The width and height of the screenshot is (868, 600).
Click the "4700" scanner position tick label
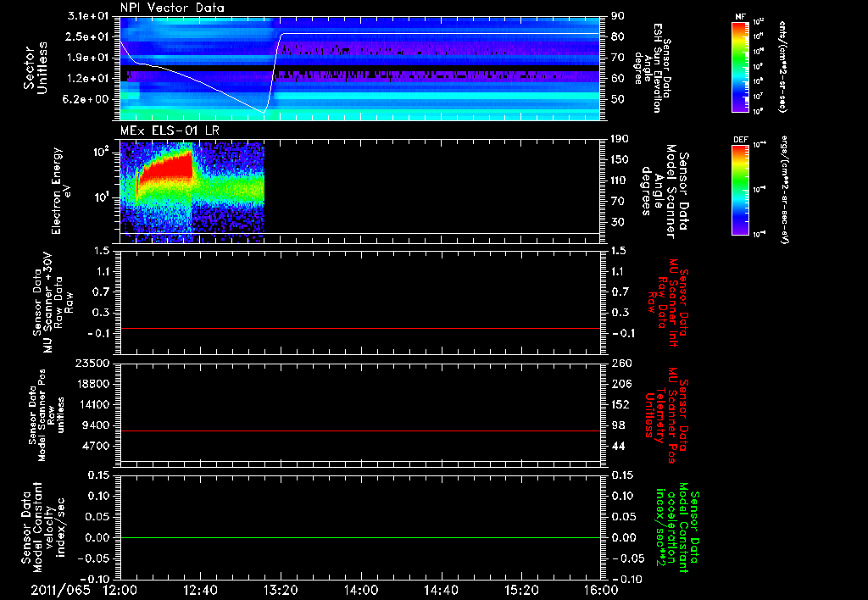tap(96, 446)
